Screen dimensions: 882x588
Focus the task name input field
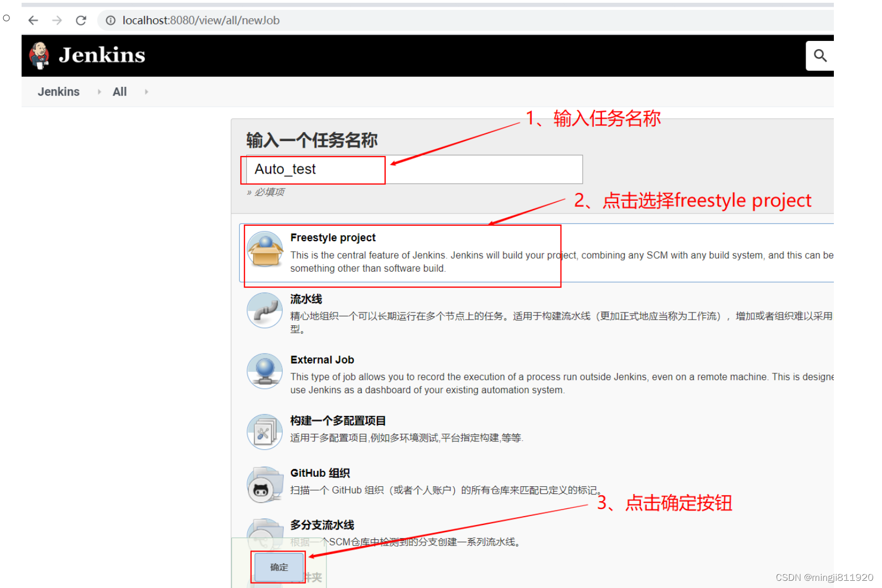(x=414, y=169)
